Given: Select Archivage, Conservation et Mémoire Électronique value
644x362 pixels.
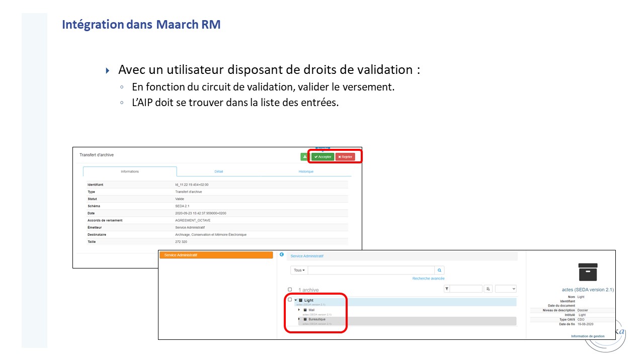Looking at the screenshot, I should (x=211, y=235).
